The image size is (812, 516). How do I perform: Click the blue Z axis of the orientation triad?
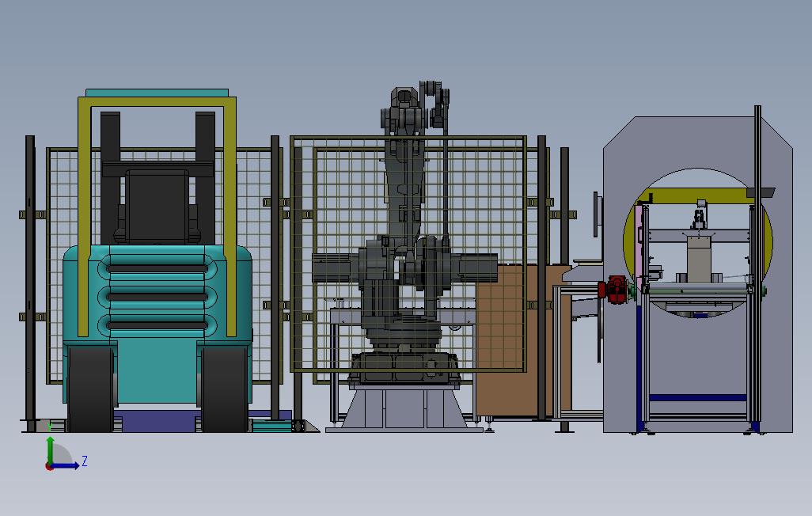66,465
